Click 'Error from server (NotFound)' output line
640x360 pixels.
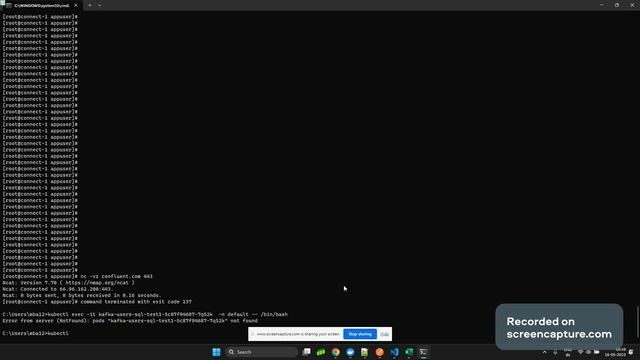click(130, 321)
